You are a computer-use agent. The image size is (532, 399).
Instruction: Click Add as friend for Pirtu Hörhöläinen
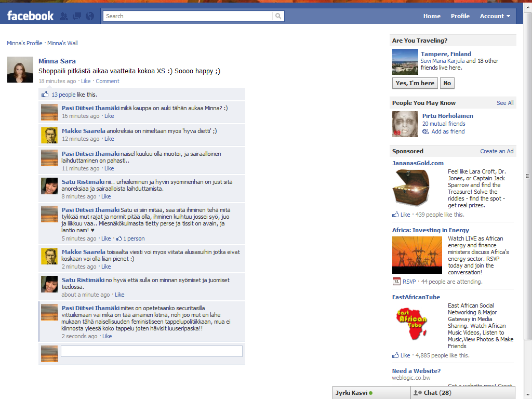[448, 131]
